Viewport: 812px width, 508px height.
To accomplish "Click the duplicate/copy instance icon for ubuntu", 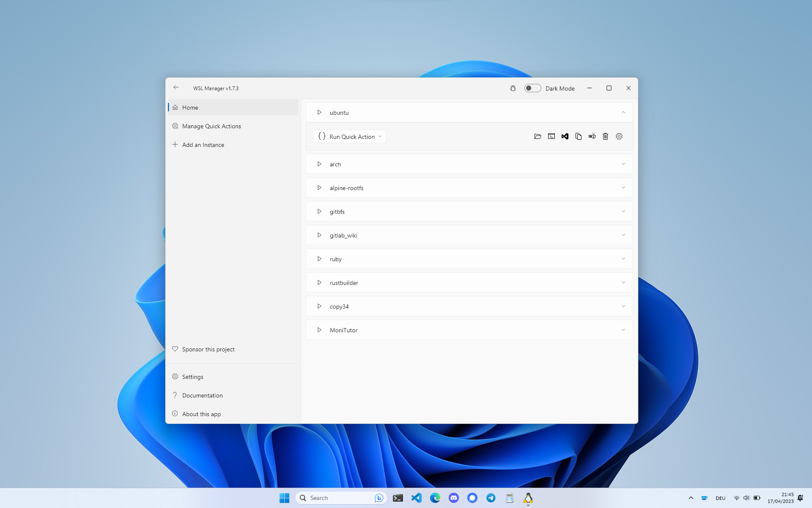I will tap(578, 136).
